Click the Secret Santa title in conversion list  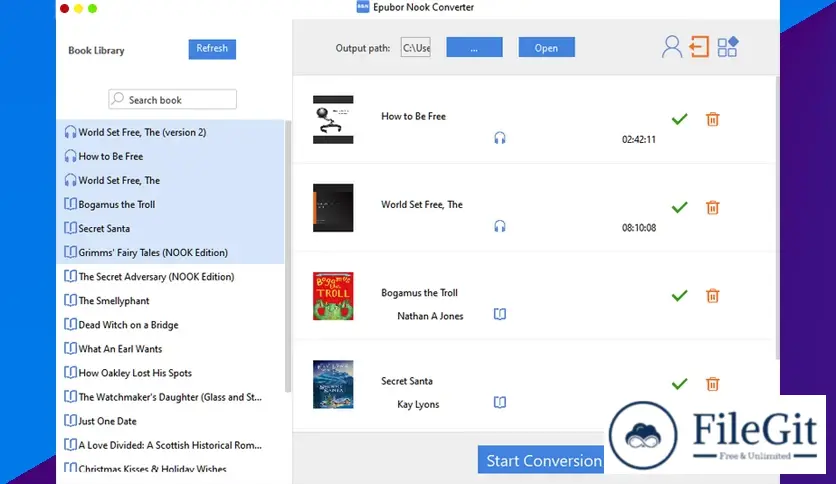(x=407, y=381)
